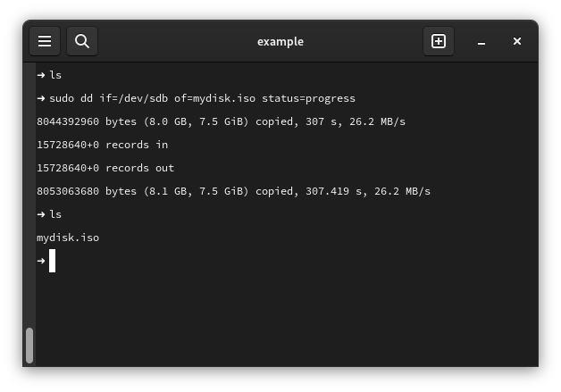Close the example terminal window

point(517,41)
